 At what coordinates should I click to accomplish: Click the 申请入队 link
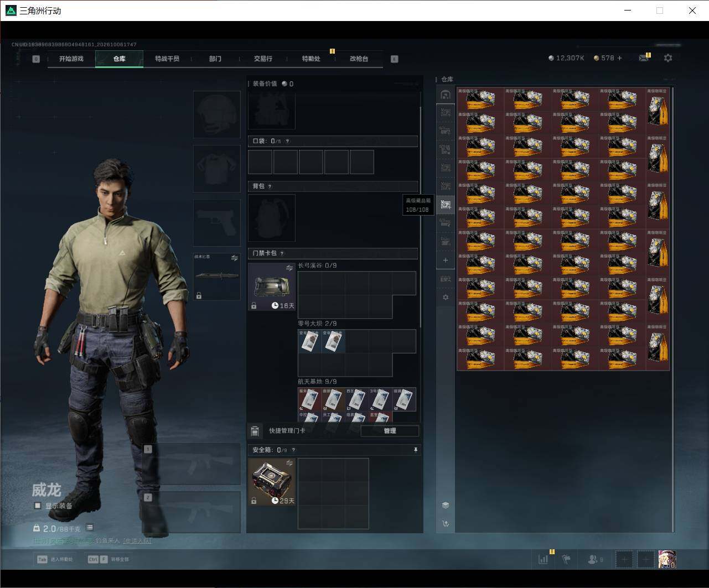137,541
